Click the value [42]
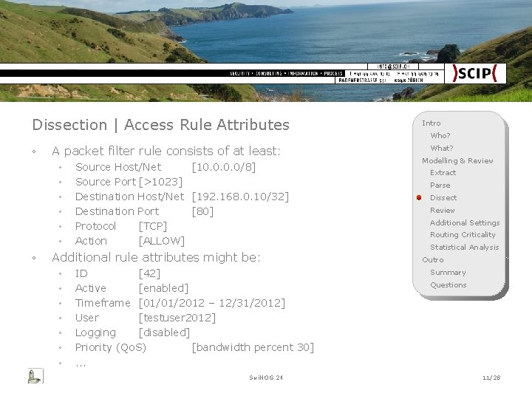This screenshot has width=532, height=399. [149, 273]
